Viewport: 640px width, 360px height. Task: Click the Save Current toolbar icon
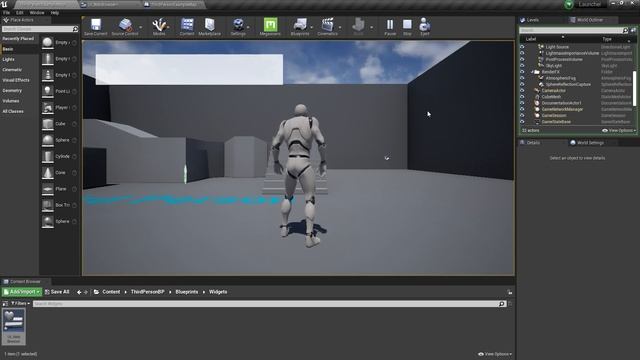(x=96, y=24)
